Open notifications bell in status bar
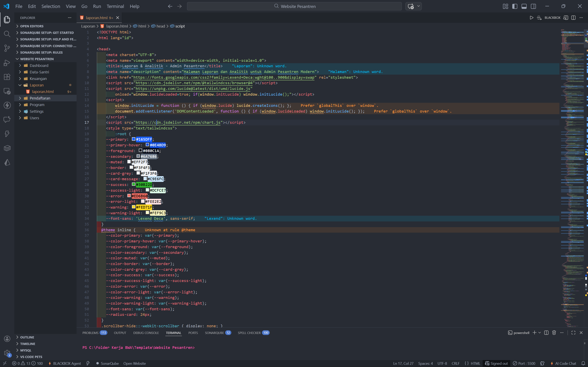 (583, 363)
